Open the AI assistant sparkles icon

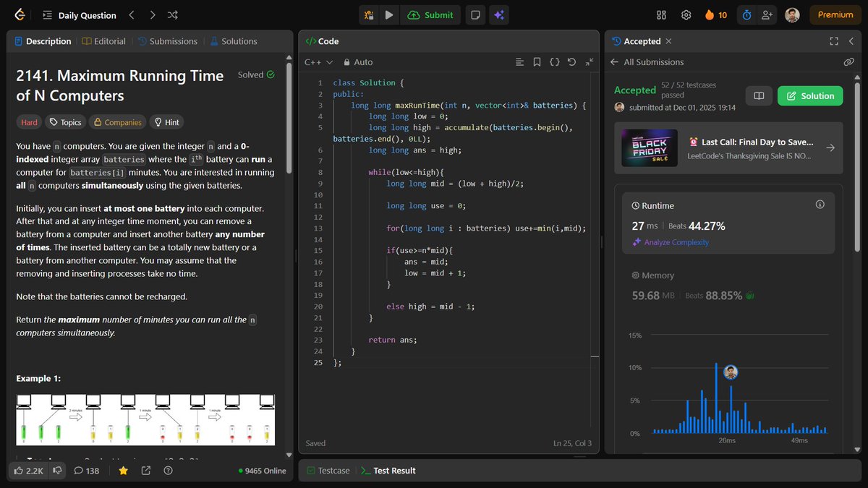499,14
